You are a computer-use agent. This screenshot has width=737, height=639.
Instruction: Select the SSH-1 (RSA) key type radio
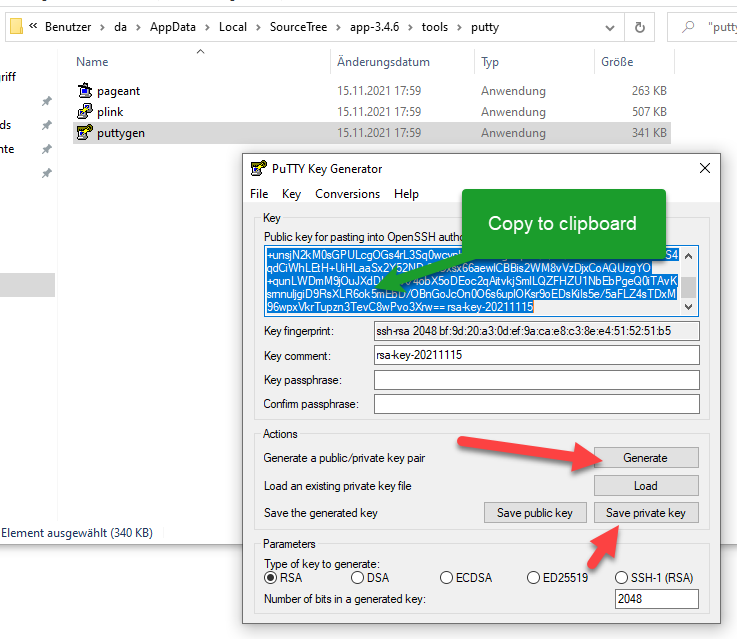pos(621,577)
